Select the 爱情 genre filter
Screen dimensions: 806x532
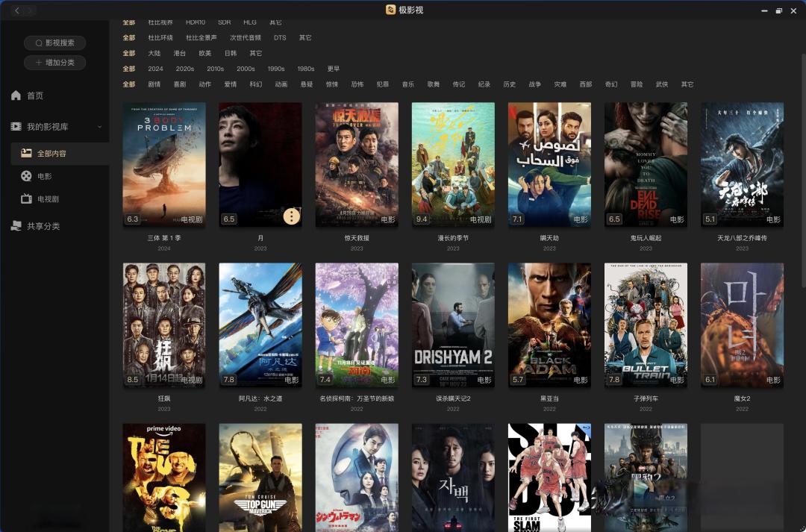click(231, 84)
